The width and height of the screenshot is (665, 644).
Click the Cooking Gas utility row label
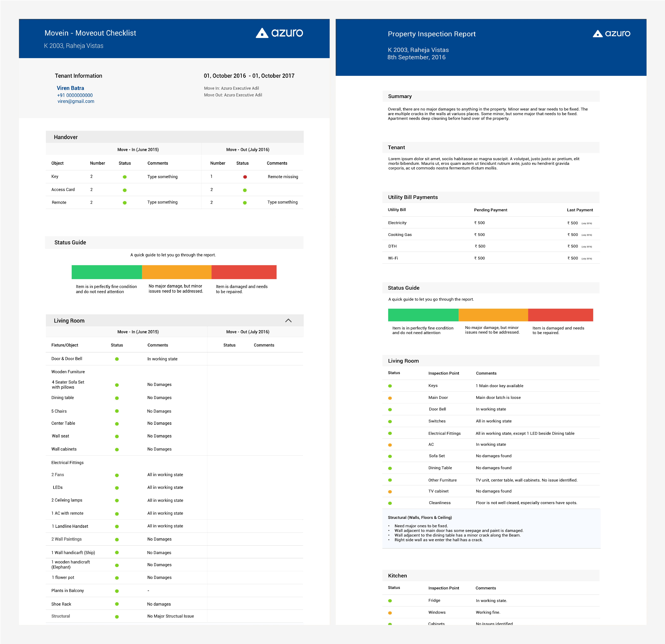click(x=400, y=234)
